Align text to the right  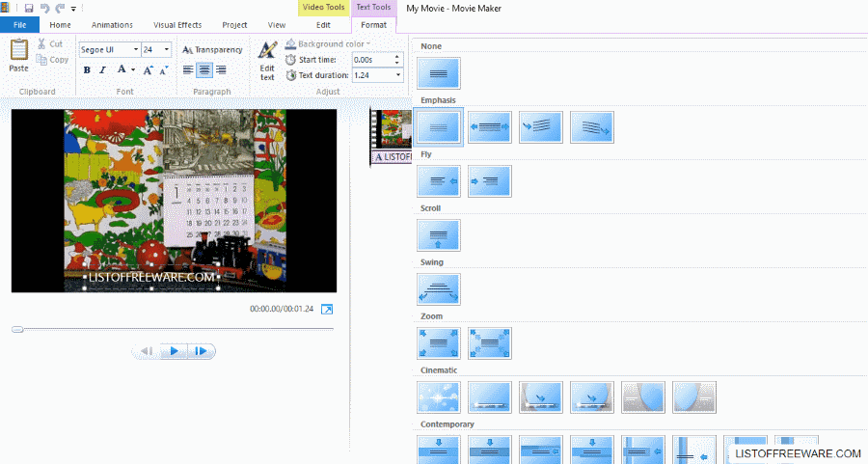pos(221,69)
